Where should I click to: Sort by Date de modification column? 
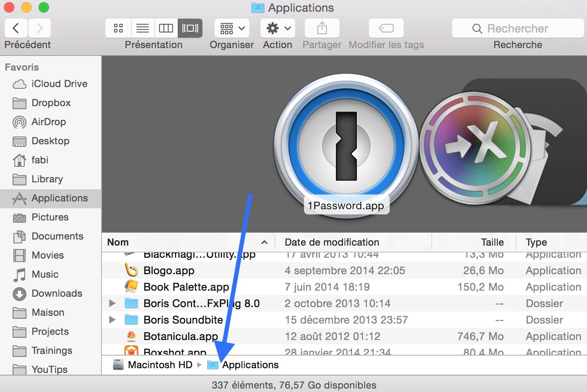(354, 242)
